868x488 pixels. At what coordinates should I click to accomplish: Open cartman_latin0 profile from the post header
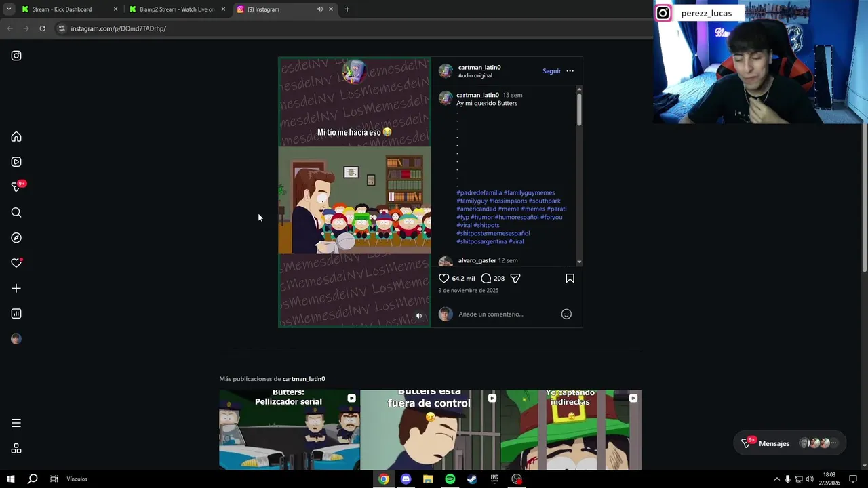coord(479,68)
